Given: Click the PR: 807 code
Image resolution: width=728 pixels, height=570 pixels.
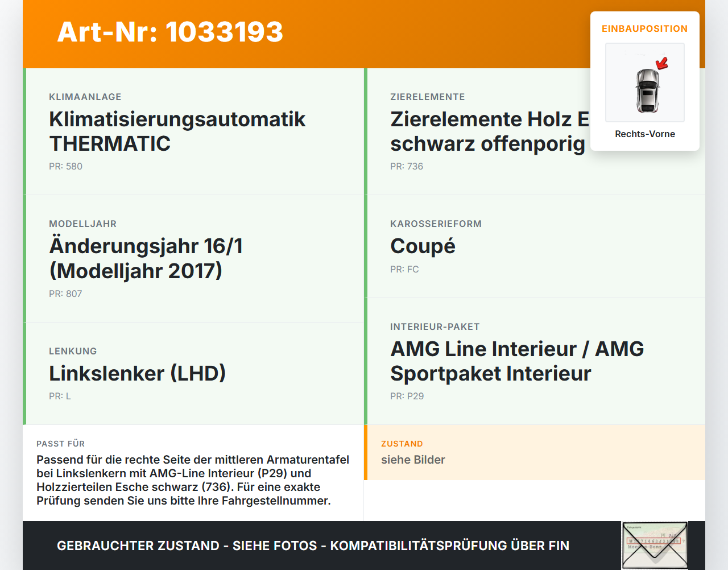Looking at the screenshot, I should click(65, 294).
